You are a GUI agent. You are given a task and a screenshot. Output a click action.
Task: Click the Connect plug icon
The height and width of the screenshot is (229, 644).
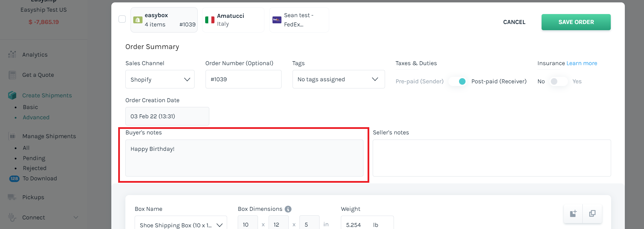click(12, 217)
